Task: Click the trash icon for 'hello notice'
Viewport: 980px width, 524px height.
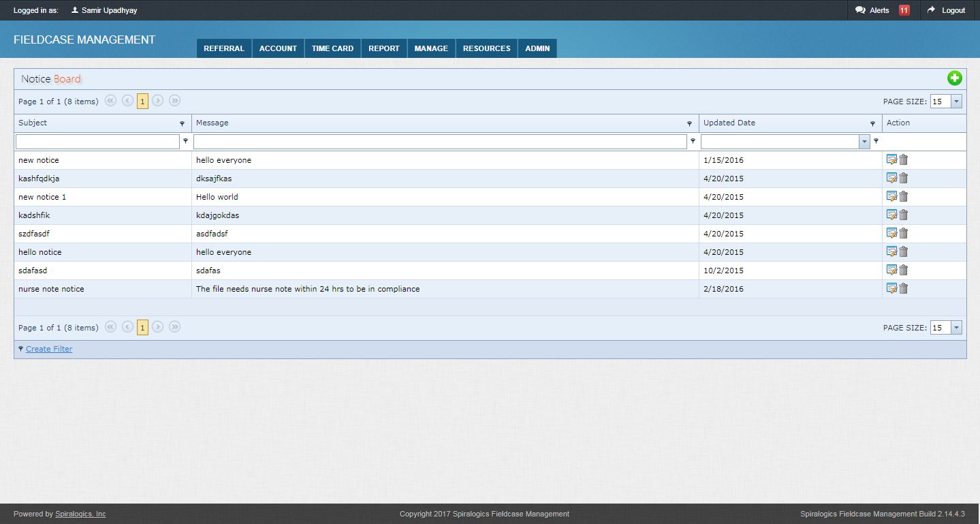Action: 904,251
